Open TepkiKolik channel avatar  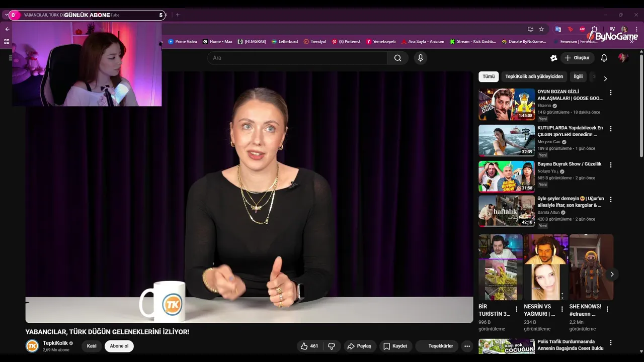click(32, 346)
